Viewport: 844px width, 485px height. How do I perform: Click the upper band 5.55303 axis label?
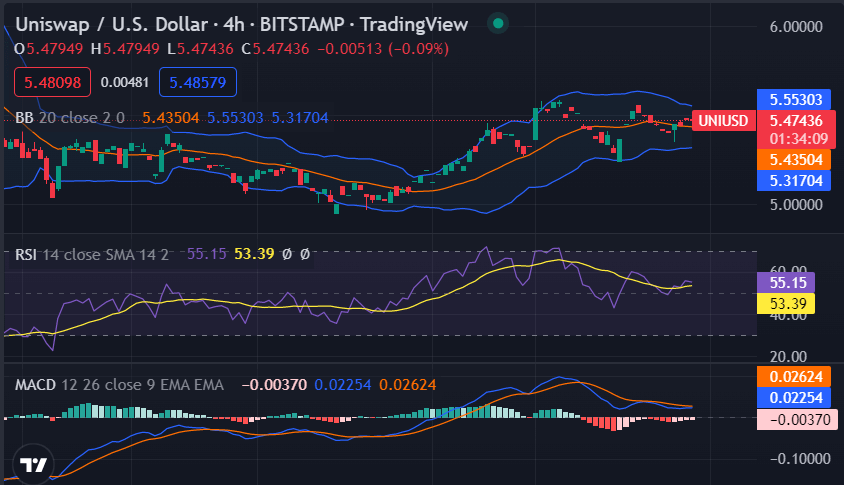pyautogui.click(x=794, y=100)
